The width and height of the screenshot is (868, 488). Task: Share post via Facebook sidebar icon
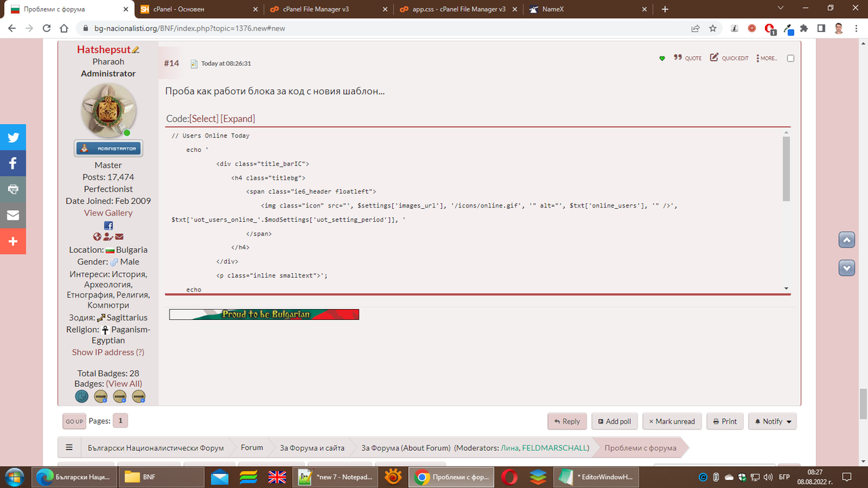tap(13, 163)
